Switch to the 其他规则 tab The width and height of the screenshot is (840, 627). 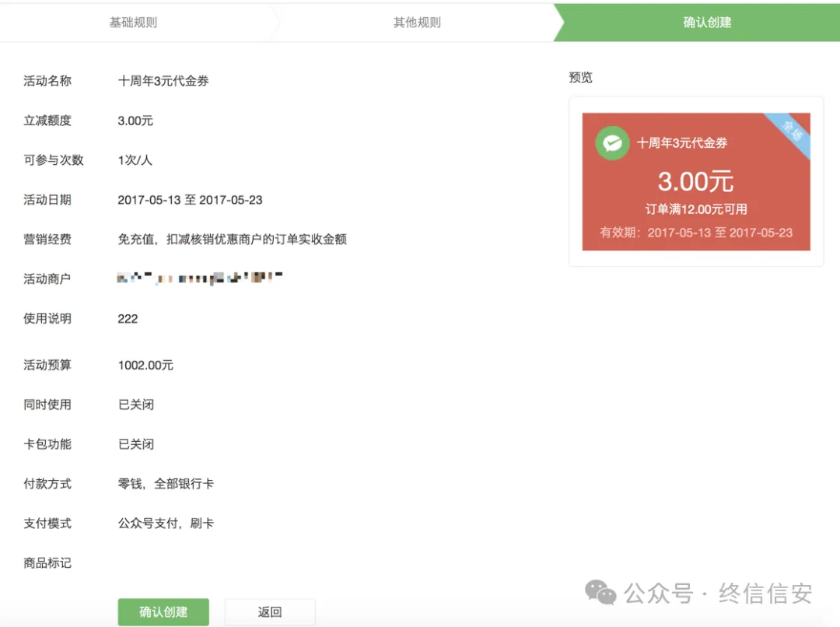pos(416,23)
